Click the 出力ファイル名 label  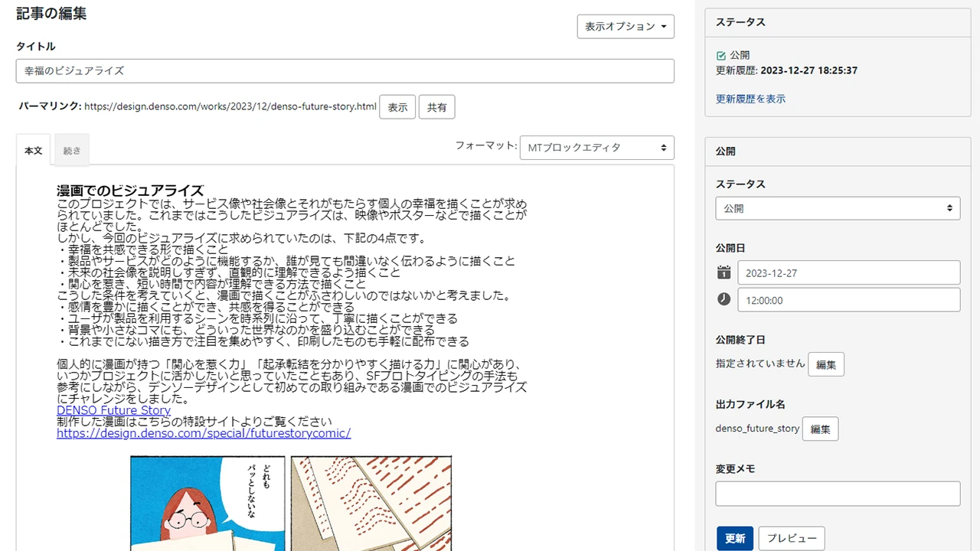tap(750, 404)
